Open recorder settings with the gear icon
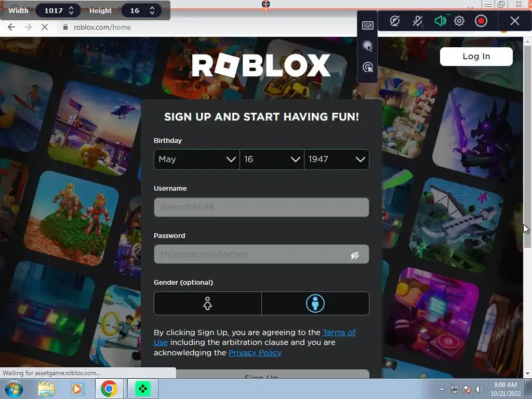 click(459, 21)
